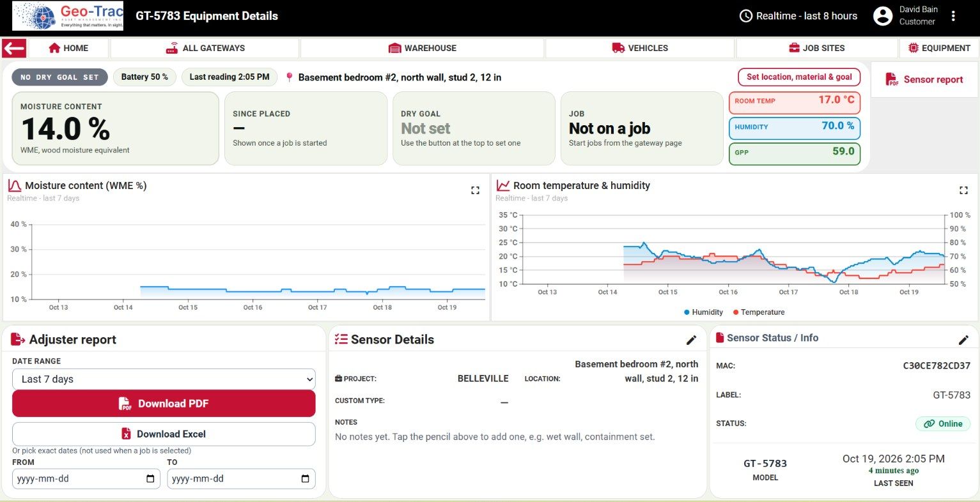This screenshot has width=980, height=502.
Task: Click the Moisture content chart icon
Action: (14, 186)
